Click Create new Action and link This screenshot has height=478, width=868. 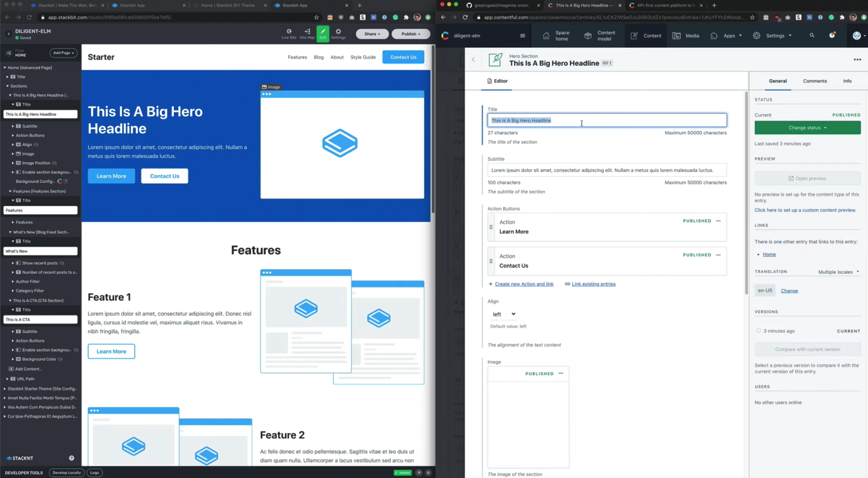[x=524, y=284]
